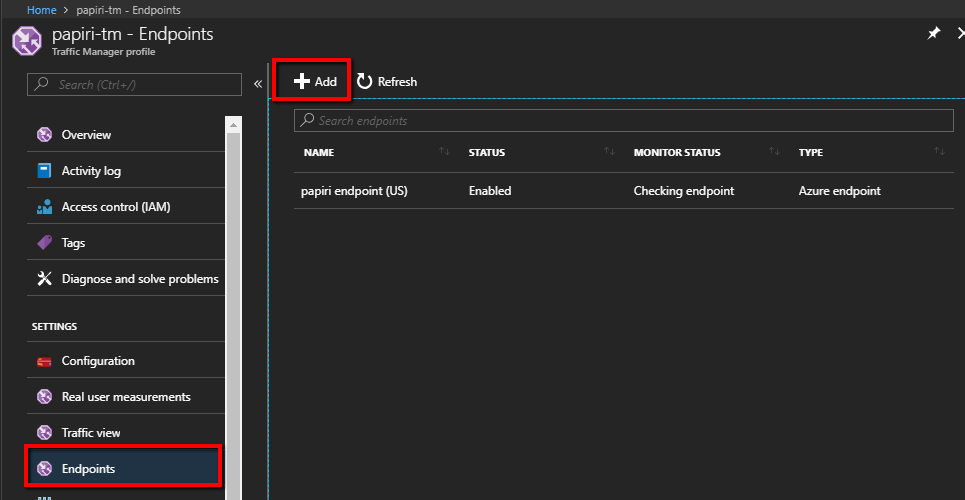The height and width of the screenshot is (500, 965).
Task: Click the magnifier icon in sidebar search
Action: coord(41,84)
